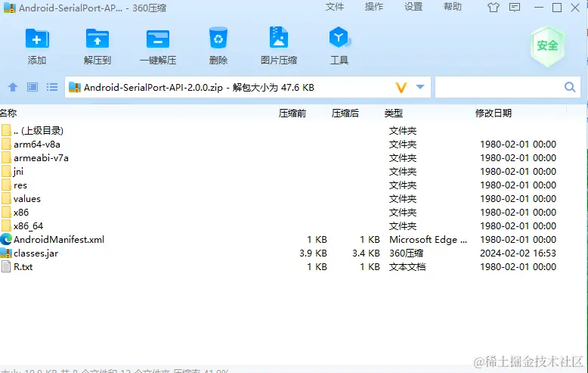
Task: Switch to the thumbnail view mode icon
Action: point(32,88)
